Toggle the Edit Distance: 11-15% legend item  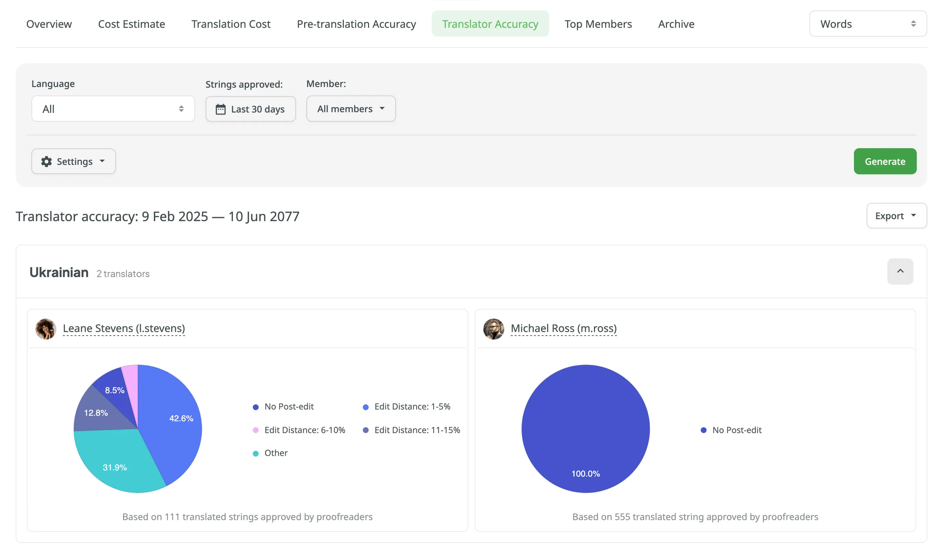[x=416, y=430]
